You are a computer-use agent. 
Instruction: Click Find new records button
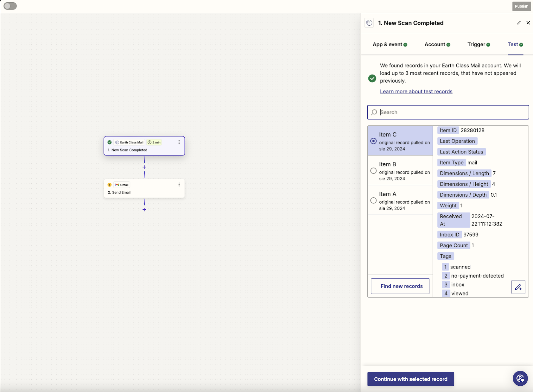(400, 286)
